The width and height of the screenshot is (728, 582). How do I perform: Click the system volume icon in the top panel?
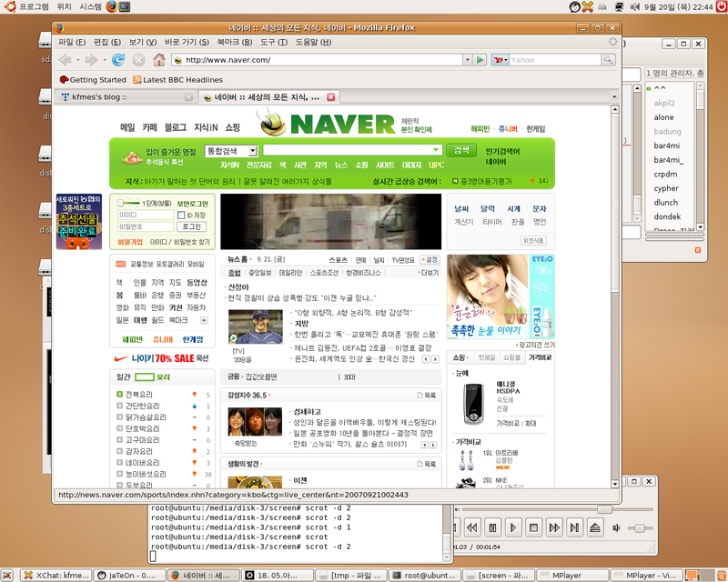tap(634, 6)
